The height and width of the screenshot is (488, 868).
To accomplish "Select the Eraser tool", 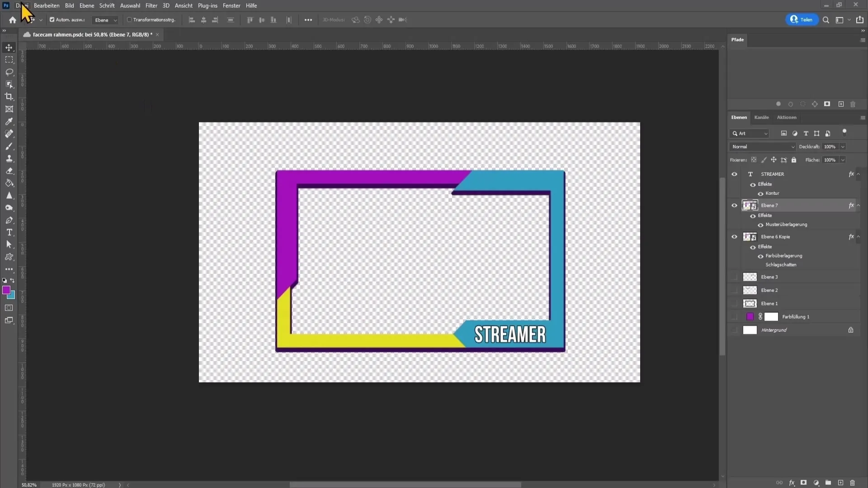I will (x=9, y=171).
